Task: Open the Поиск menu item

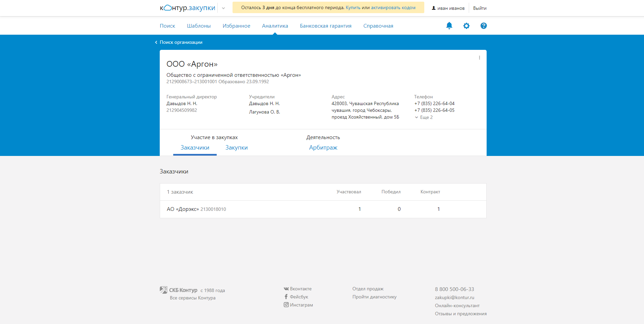Action: pyautogui.click(x=167, y=26)
